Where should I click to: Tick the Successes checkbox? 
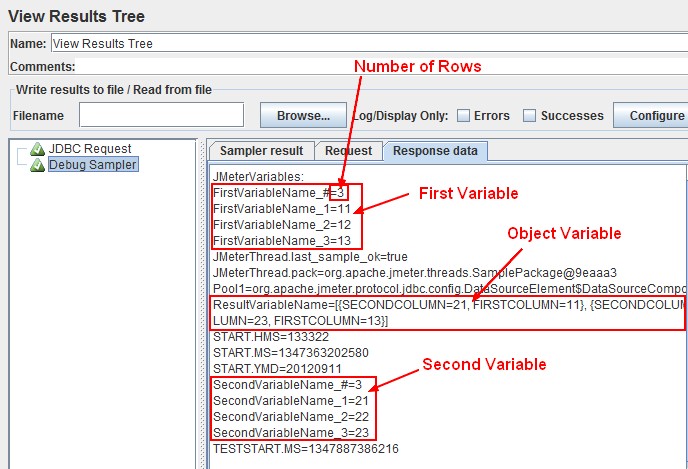tap(530, 116)
